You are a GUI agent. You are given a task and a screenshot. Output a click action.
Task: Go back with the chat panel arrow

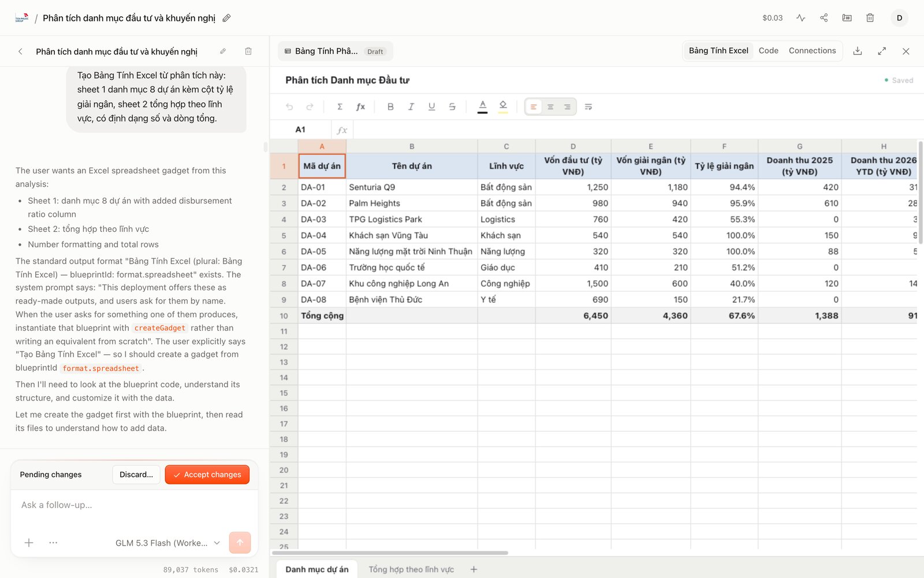click(x=21, y=51)
